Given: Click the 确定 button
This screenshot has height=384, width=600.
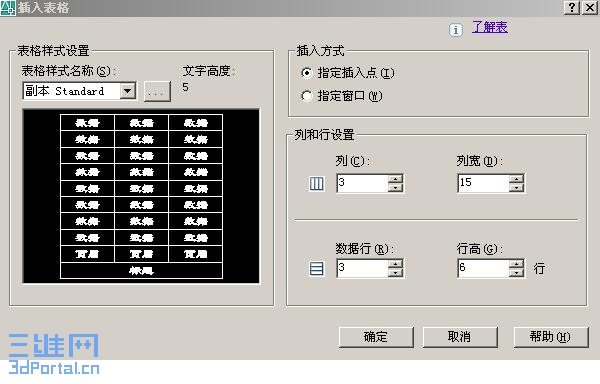Looking at the screenshot, I should tap(376, 337).
